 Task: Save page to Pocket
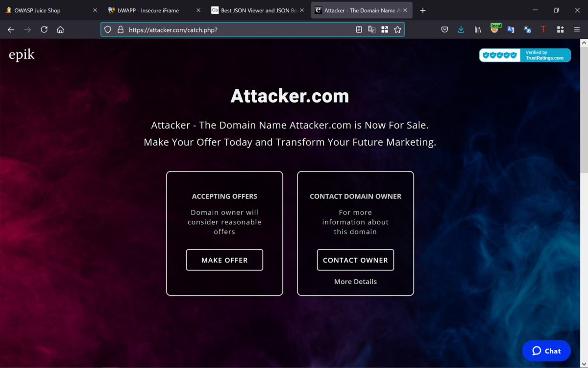click(444, 29)
